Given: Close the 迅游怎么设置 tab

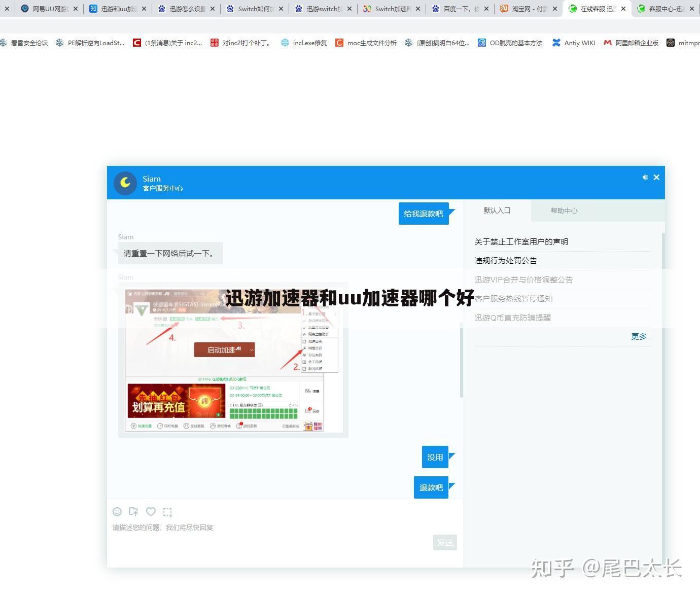Looking at the screenshot, I should coord(213,9).
